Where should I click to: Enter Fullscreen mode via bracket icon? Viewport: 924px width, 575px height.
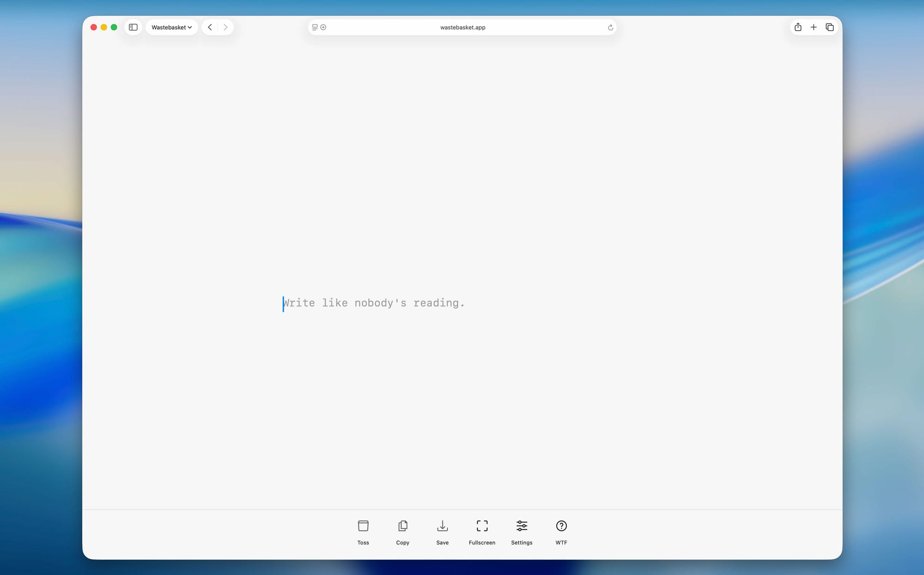coord(482,526)
